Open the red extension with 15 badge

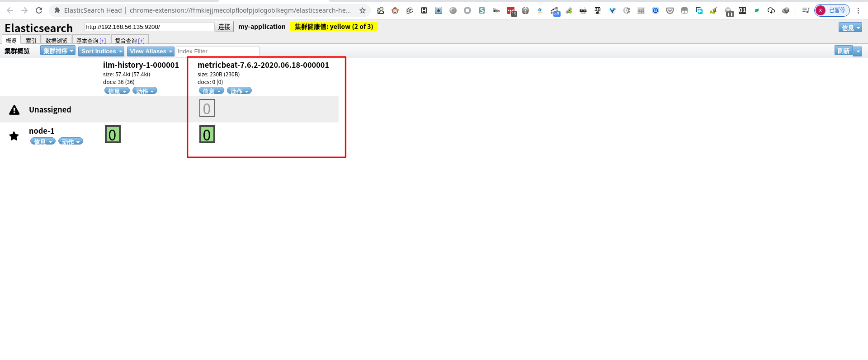511,11
